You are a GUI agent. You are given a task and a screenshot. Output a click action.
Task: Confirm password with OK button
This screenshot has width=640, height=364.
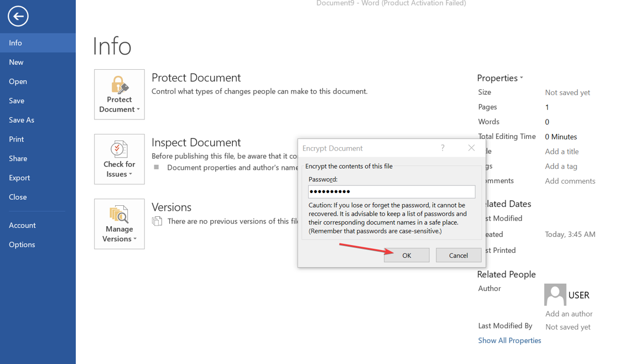(407, 255)
